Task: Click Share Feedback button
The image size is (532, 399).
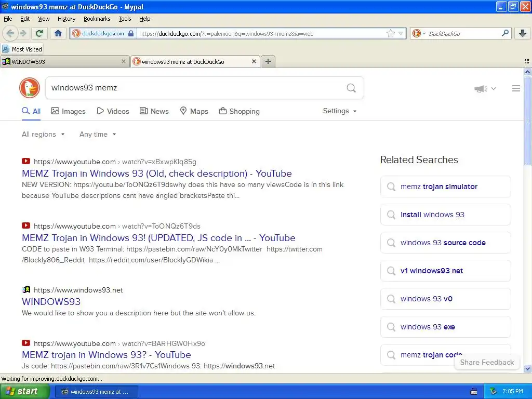Action: click(x=487, y=362)
